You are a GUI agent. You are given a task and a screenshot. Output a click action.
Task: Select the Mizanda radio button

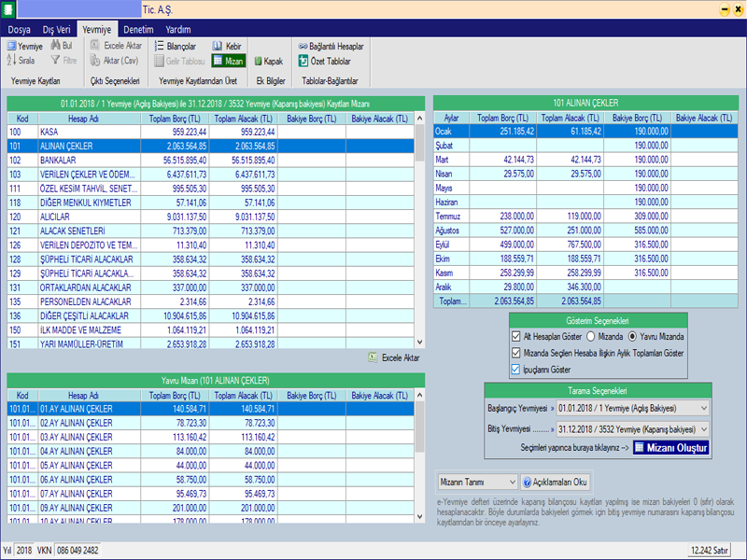pos(591,337)
